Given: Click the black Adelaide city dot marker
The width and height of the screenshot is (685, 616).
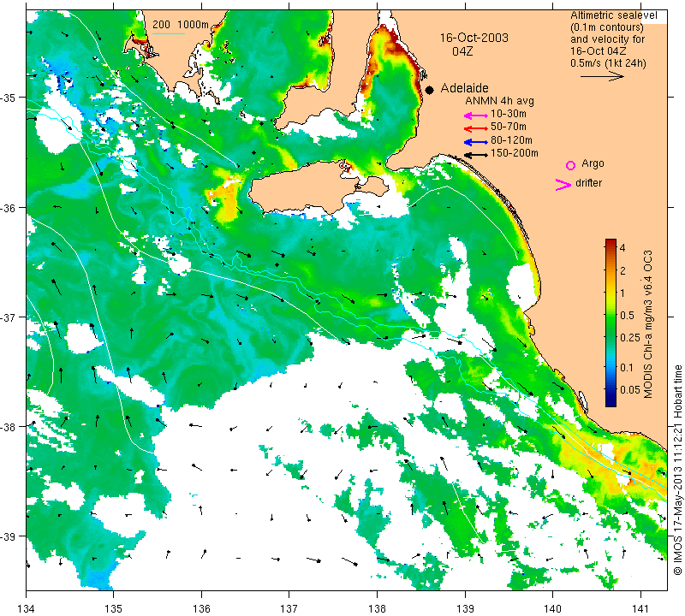Looking at the screenshot, I should click(x=430, y=90).
